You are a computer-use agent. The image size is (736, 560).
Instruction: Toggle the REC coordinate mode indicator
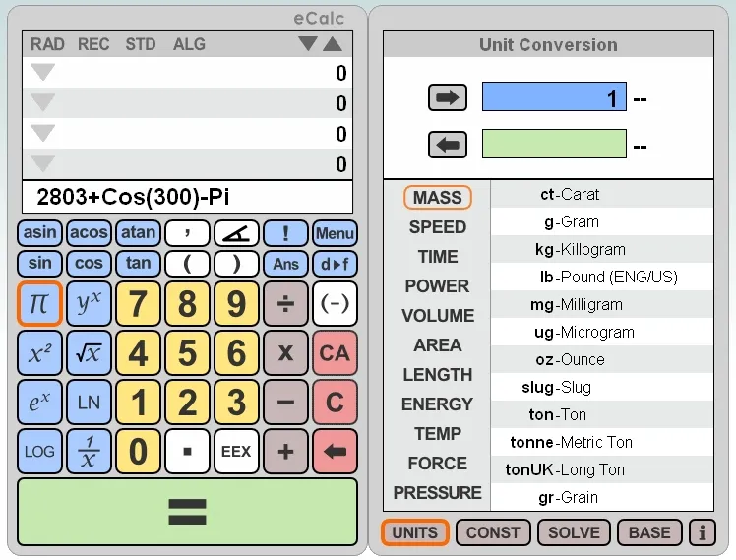click(93, 44)
